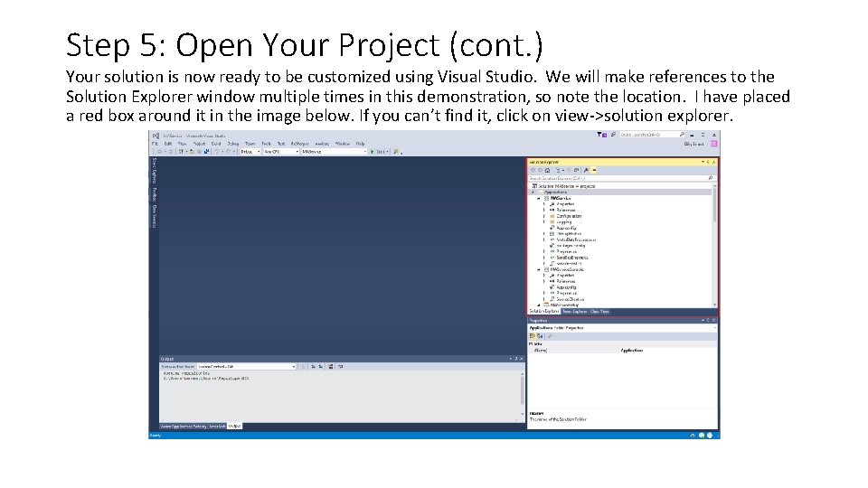Screen dimensions: 868x488
Task: Open the startup project dropdown in toolbar
Action: click(x=335, y=152)
